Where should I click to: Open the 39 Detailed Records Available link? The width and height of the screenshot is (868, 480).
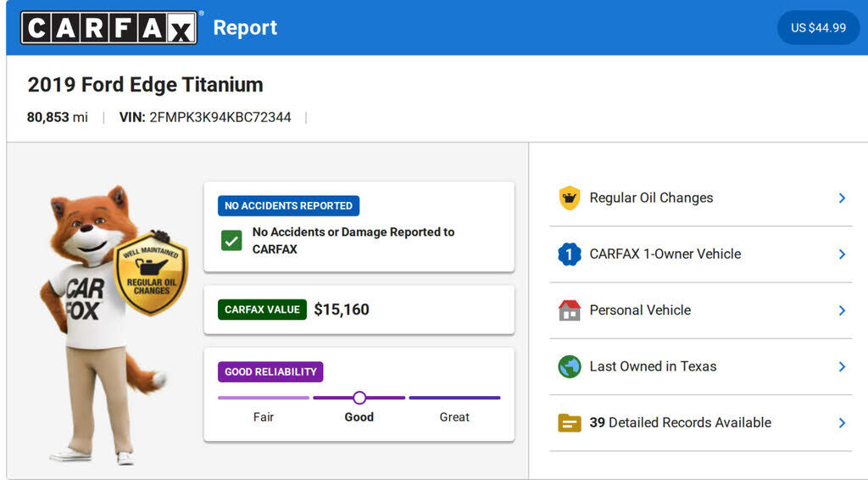(680, 422)
